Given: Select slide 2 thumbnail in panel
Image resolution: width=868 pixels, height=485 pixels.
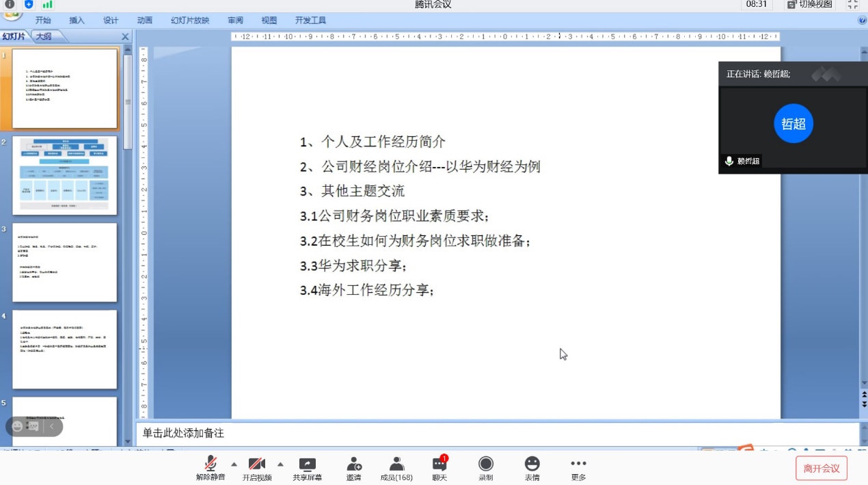Looking at the screenshot, I should point(64,175).
